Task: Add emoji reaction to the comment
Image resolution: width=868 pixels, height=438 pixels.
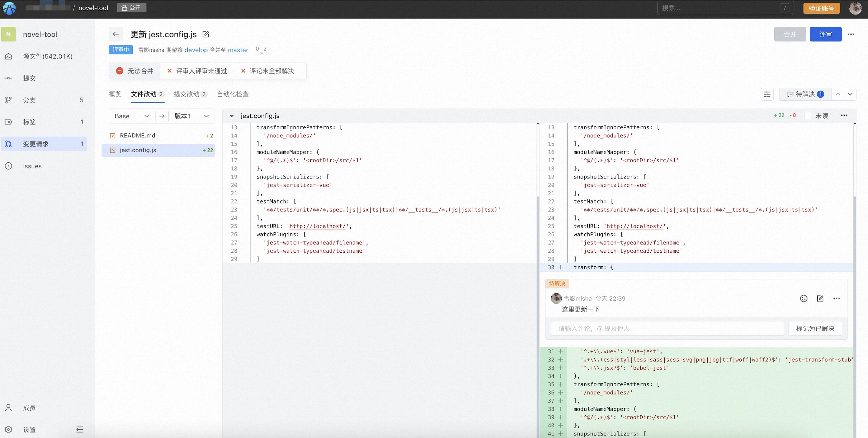Action: coord(804,298)
